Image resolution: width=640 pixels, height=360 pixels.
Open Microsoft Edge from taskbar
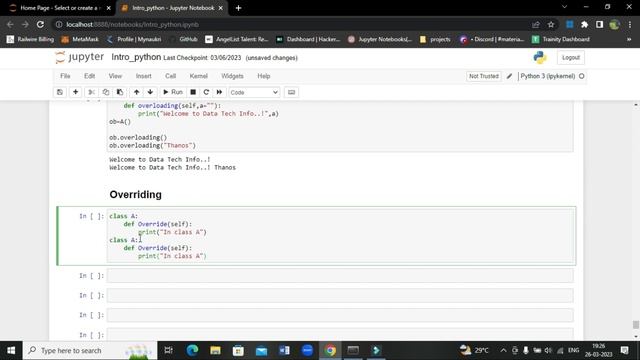point(192,351)
